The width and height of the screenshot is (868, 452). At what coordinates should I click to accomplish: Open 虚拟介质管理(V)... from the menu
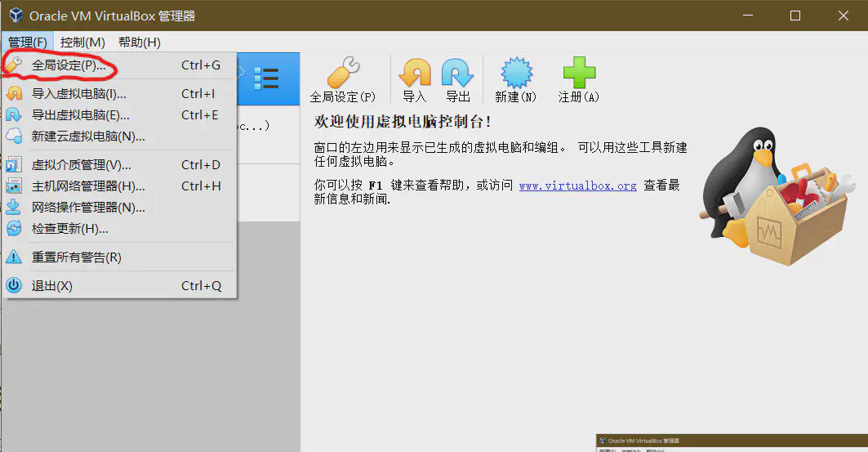119,164
